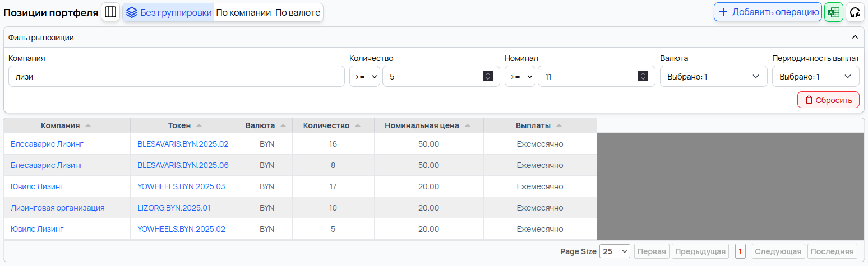Switch grouping to По валюте
Screen dimensions: 868x266
(x=298, y=12)
